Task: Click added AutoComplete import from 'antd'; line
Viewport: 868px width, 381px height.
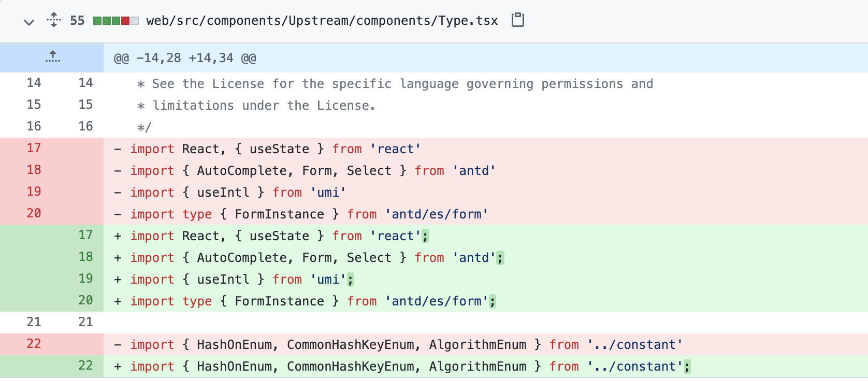Action: pyautogui.click(x=486, y=257)
